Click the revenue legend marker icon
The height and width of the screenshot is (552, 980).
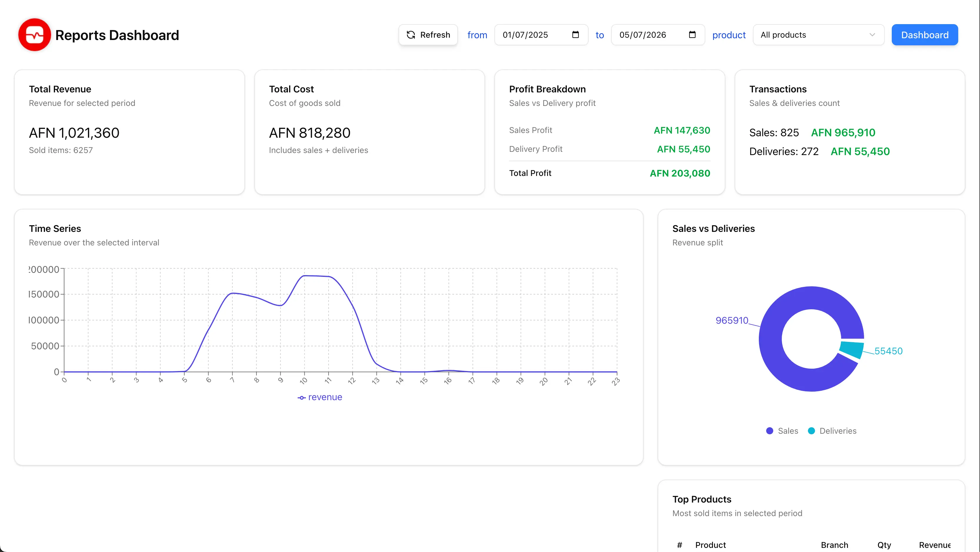pos(302,398)
